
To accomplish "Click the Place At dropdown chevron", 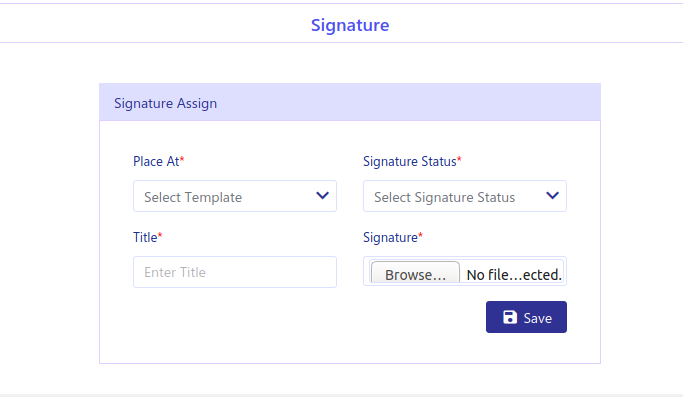I will pos(322,196).
